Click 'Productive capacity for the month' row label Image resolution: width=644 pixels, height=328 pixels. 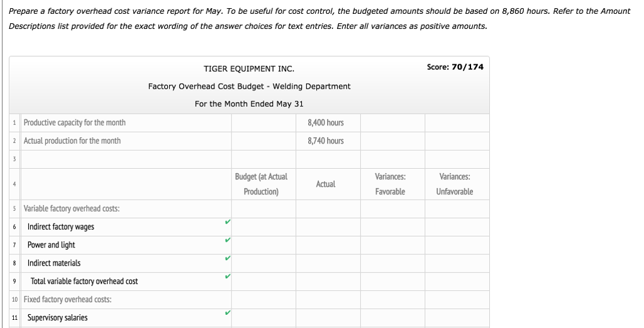[x=74, y=123]
